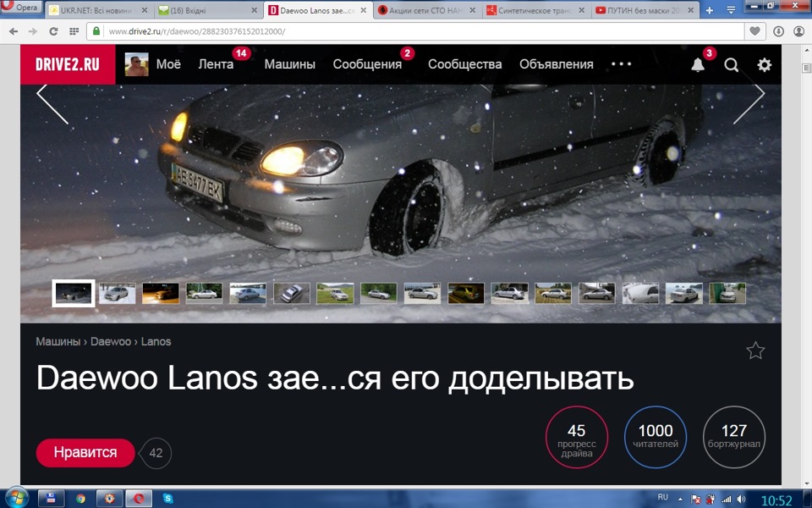
Task: Show hidden system tray icons arrow
Action: tap(680, 500)
